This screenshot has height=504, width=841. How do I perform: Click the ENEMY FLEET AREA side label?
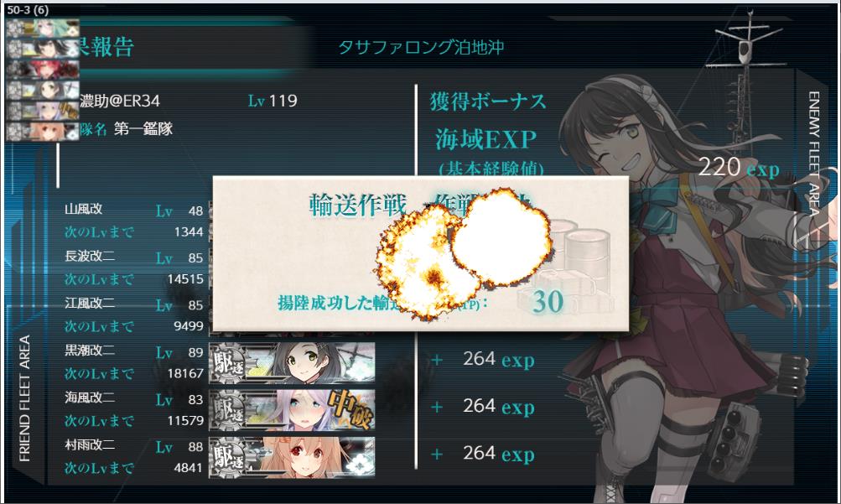pos(813,153)
